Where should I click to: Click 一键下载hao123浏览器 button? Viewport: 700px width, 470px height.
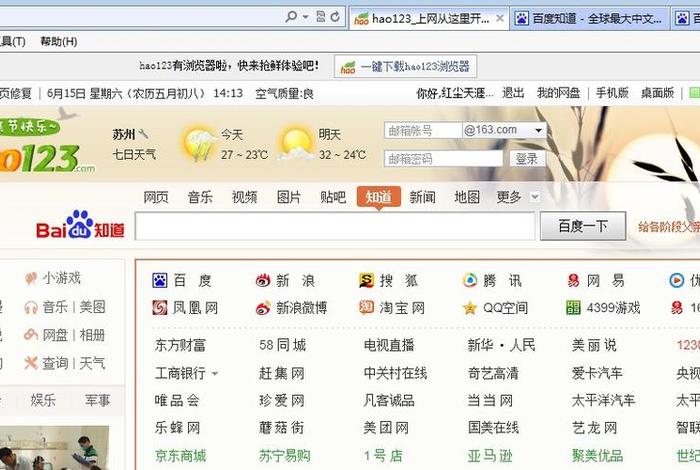pyautogui.click(x=405, y=67)
